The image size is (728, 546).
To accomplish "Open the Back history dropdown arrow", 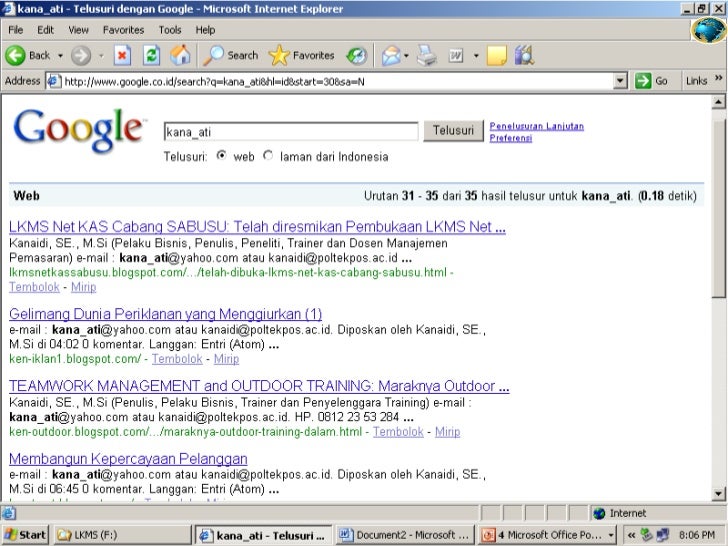I will click(60, 56).
